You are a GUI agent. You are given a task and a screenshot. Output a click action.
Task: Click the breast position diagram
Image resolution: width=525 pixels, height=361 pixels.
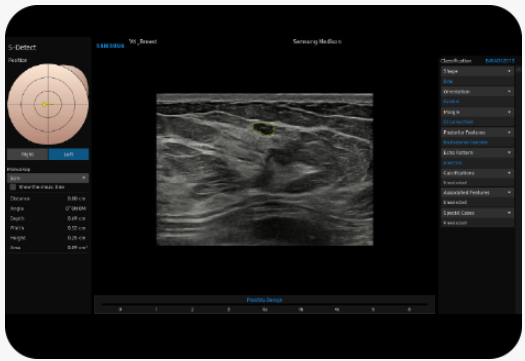pos(48,104)
